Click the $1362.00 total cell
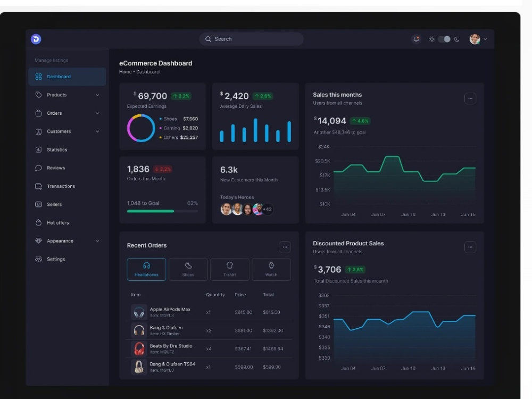The image size is (532, 399). (x=273, y=330)
